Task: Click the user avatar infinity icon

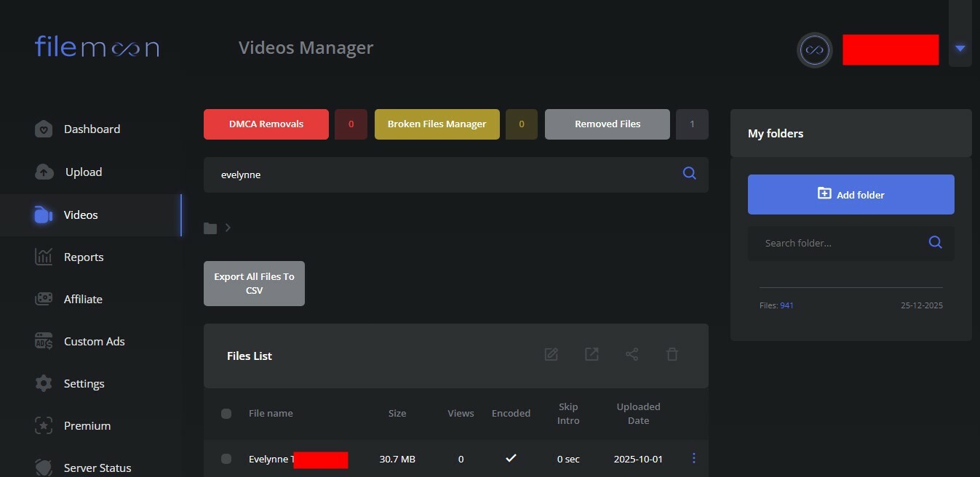Action: (x=814, y=50)
